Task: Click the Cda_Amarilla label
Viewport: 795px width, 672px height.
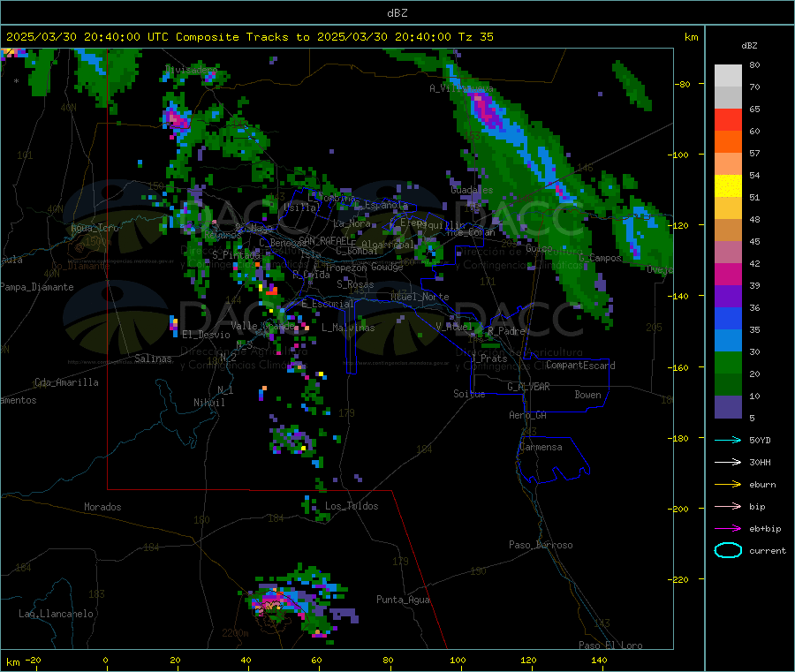Action: tap(66, 382)
